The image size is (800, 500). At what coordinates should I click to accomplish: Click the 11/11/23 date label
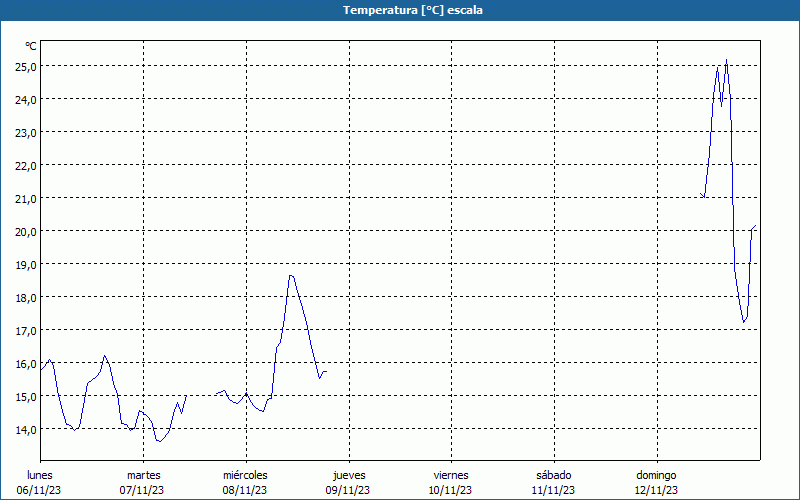tap(554, 490)
